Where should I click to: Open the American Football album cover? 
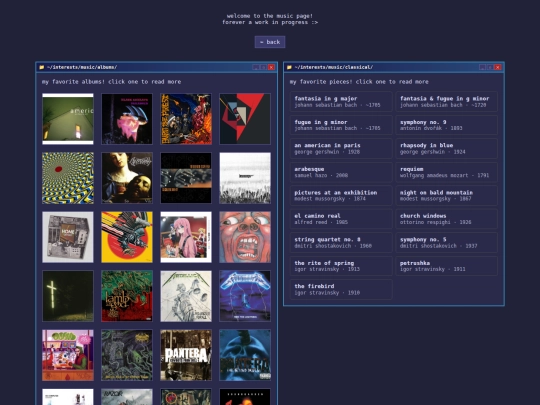coord(68,119)
